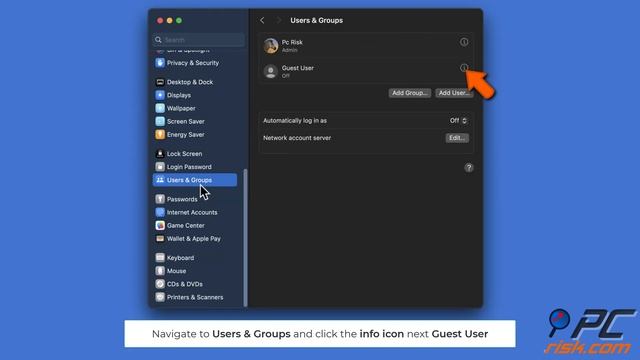The height and width of the screenshot is (360, 640).
Task: Click the Internet Accounts icon
Action: [160, 212]
